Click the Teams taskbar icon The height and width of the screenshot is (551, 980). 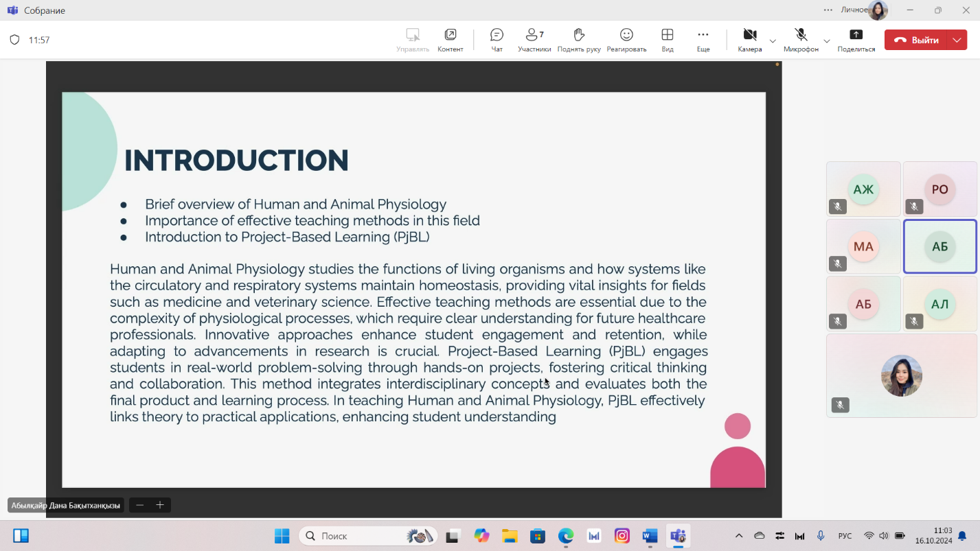pos(679,536)
